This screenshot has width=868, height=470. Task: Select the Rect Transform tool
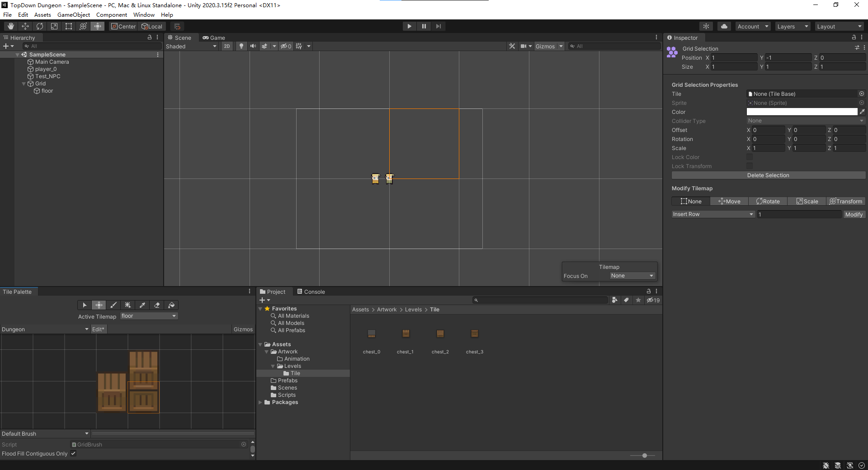click(69, 26)
